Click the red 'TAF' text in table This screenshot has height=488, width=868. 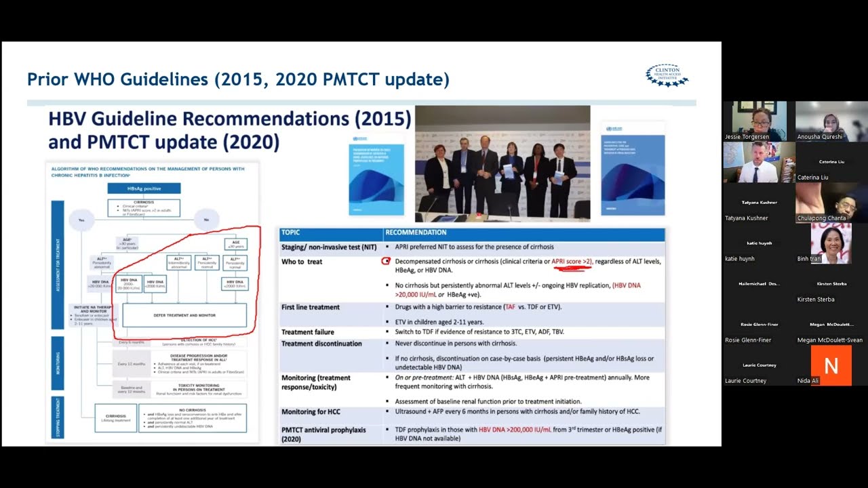[511, 307]
